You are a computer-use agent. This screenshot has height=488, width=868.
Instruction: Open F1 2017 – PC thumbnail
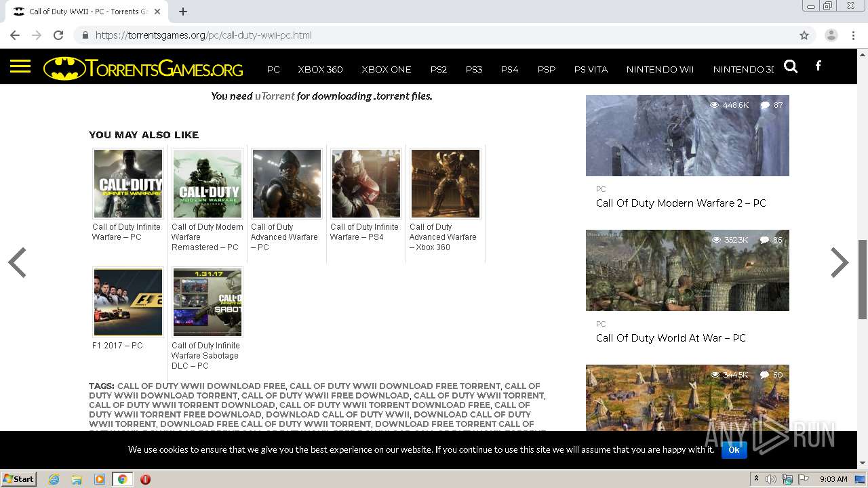pos(128,302)
